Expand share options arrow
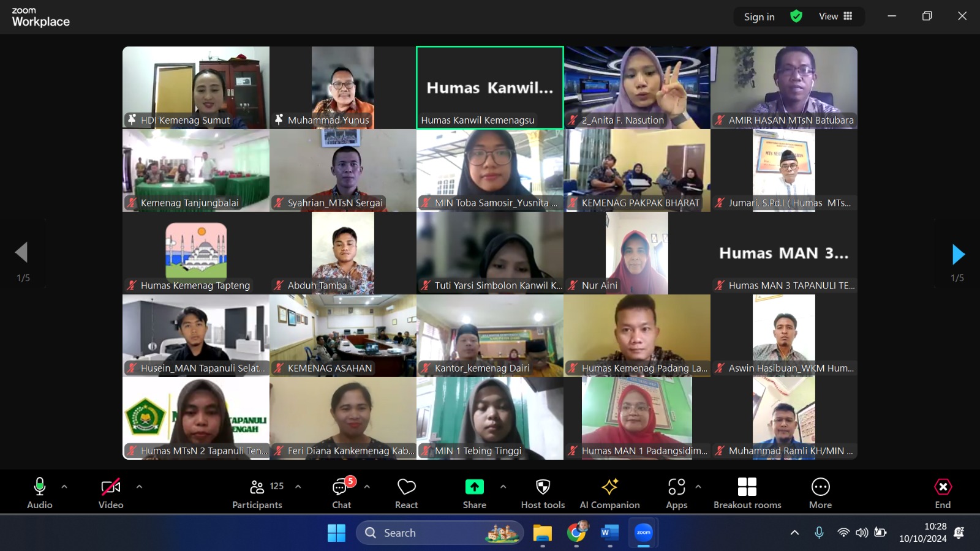The image size is (980, 551). click(x=503, y=487)
